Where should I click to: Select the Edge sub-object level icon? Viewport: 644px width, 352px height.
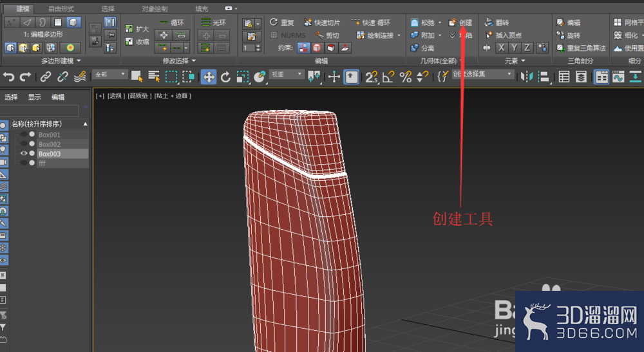(x=27, y=22)
